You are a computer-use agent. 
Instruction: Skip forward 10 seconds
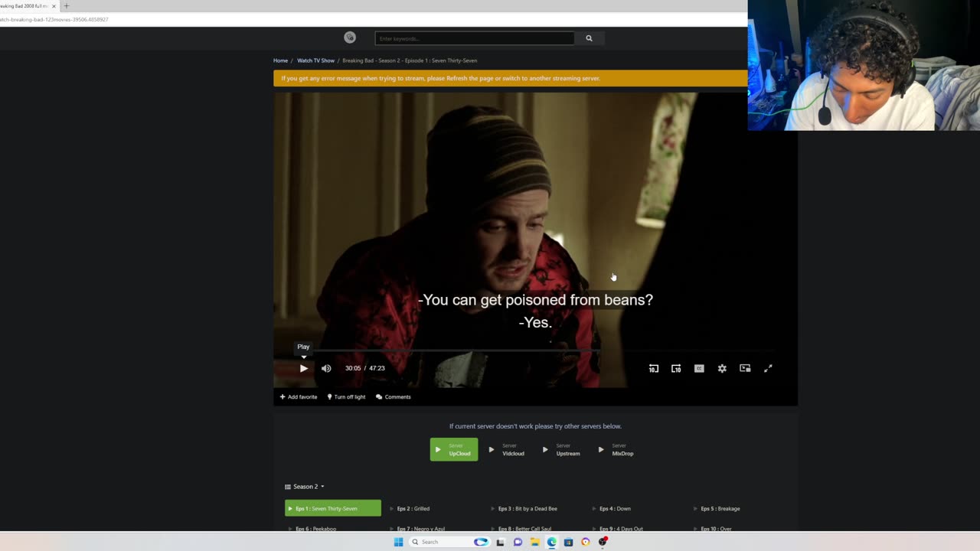676,368
